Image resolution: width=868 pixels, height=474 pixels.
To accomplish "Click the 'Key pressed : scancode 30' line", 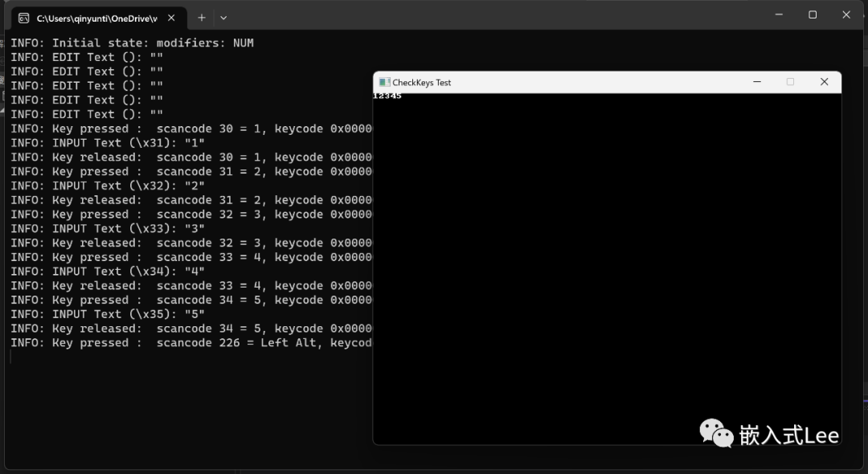I will (x=191, y=129).
